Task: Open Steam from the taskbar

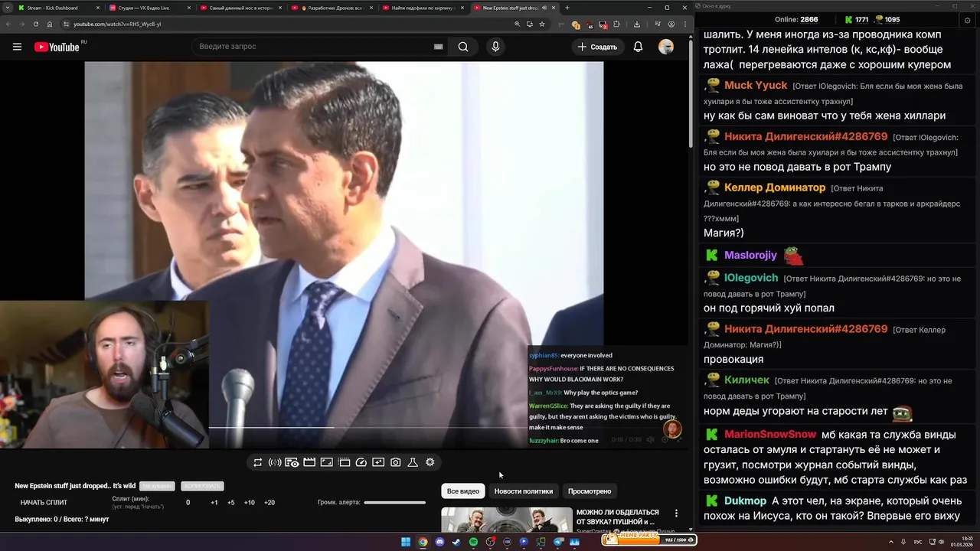Action: coord(456,542)
